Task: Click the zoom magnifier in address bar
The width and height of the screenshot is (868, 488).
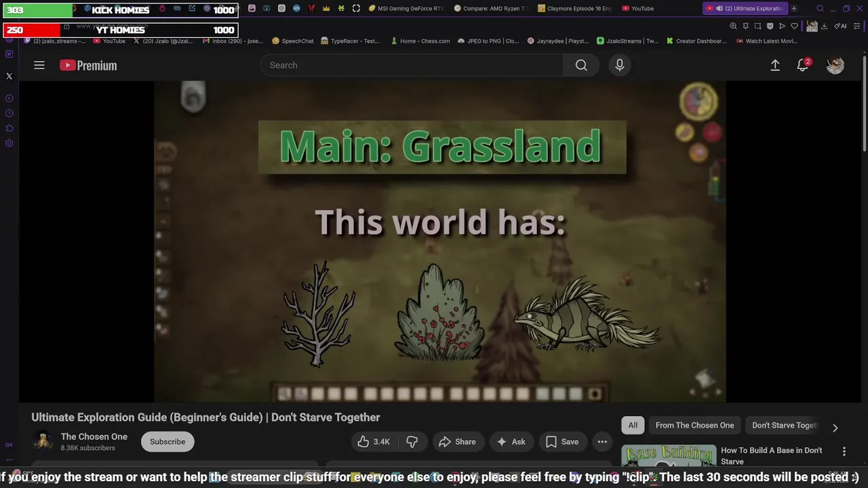Action: click(x=733, y=26)
